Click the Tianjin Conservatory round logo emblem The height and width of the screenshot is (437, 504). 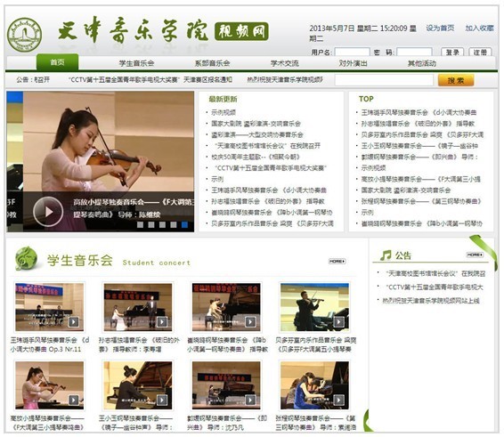(x=24, y=35)
